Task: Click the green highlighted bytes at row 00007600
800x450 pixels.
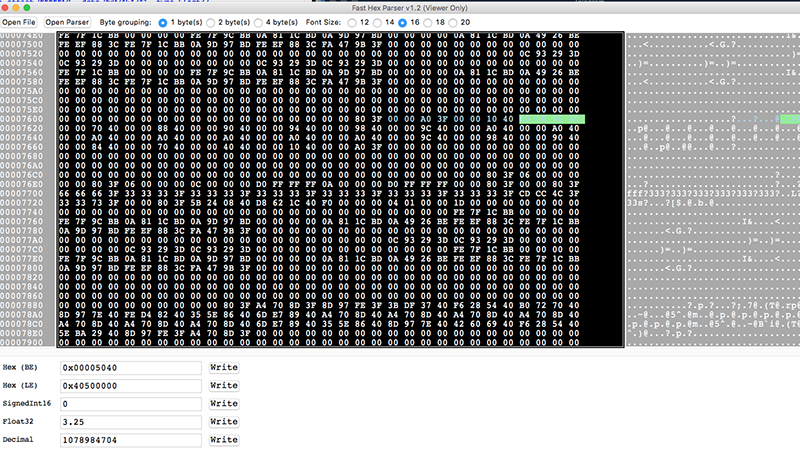Action: [552, 119]
